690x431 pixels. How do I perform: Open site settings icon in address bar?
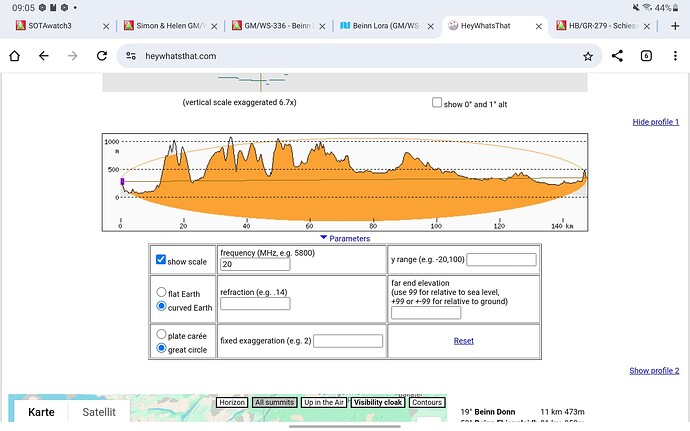131,56
